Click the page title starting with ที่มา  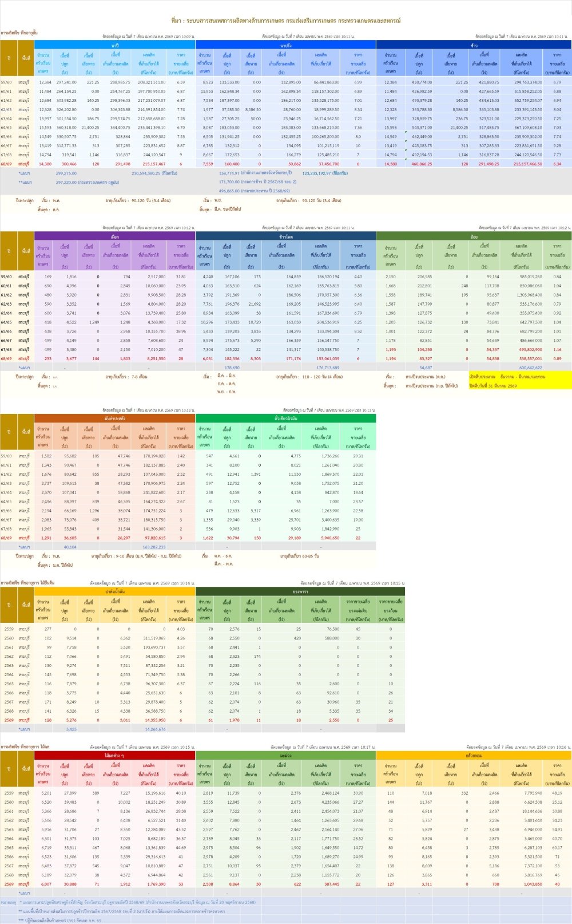pos(285,21)
